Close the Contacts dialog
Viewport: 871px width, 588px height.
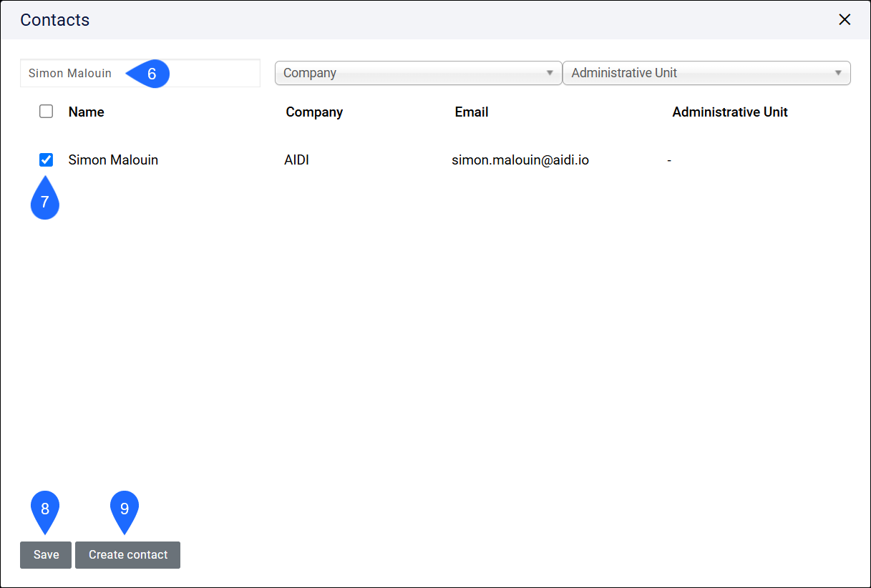pos(845,19)
